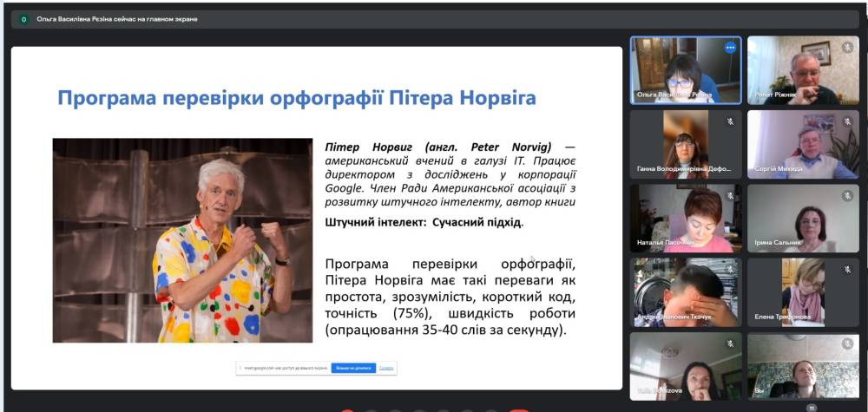
Task: Click muted mic icon on Елена Трифонова tile
Action: 846,270
